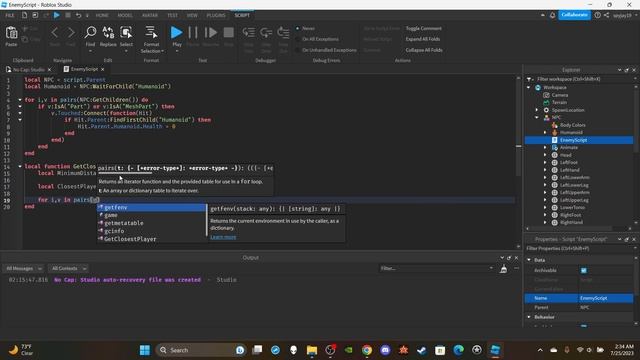Click Toggle Comment action

pos(423,28)
